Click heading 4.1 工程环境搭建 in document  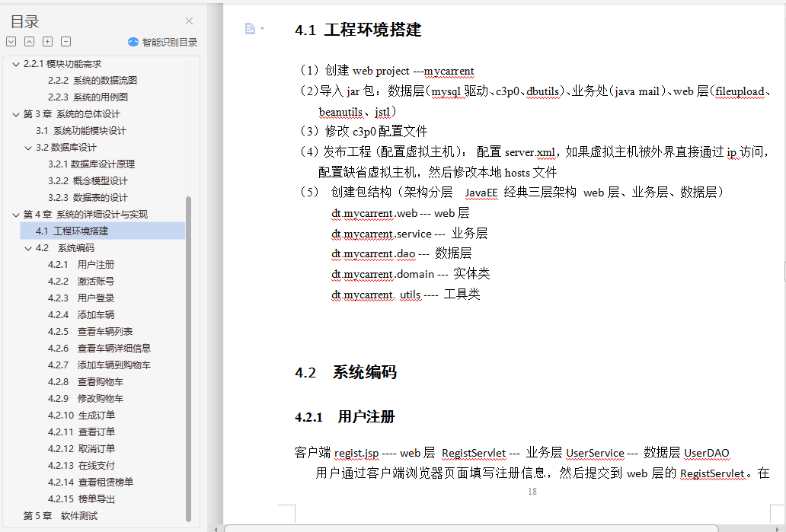(x=358, y=30)
